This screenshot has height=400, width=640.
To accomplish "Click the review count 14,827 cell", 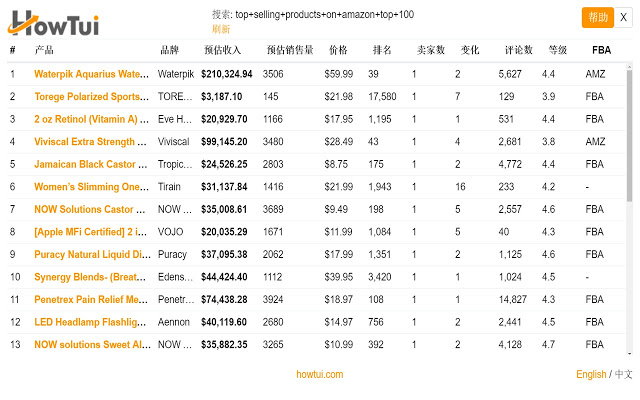I will (x=513, y=300).
